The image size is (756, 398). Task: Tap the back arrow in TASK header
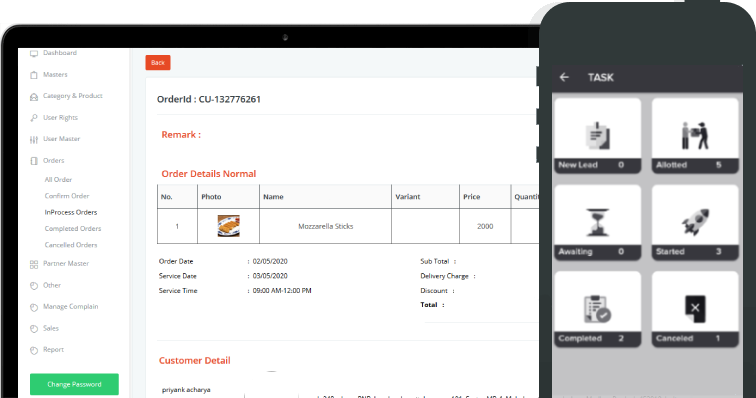tap(564, 77)
